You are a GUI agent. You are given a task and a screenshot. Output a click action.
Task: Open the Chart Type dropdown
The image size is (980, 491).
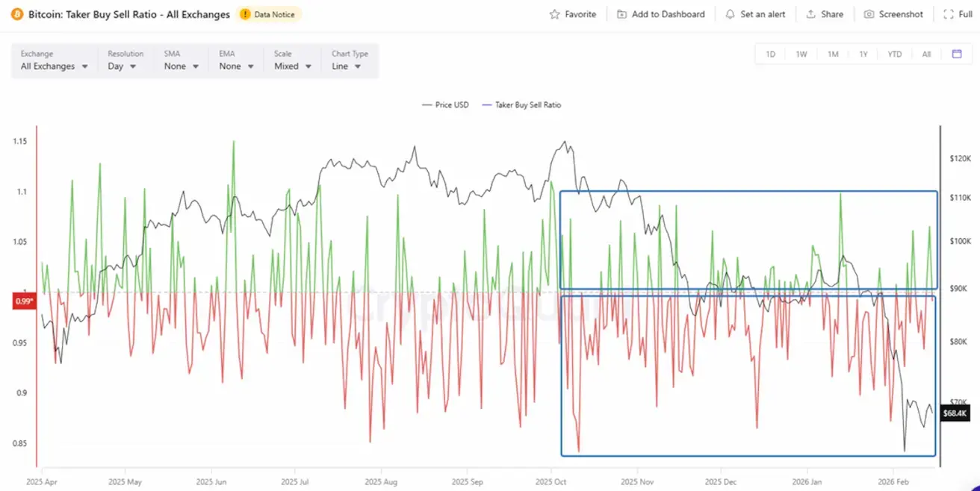(x=347, y=66)
